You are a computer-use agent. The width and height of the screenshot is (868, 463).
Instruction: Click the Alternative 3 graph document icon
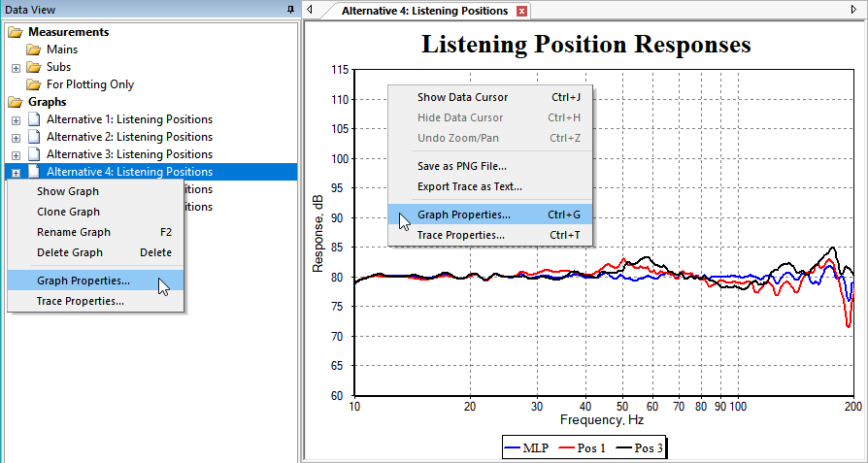coord(34,155)
